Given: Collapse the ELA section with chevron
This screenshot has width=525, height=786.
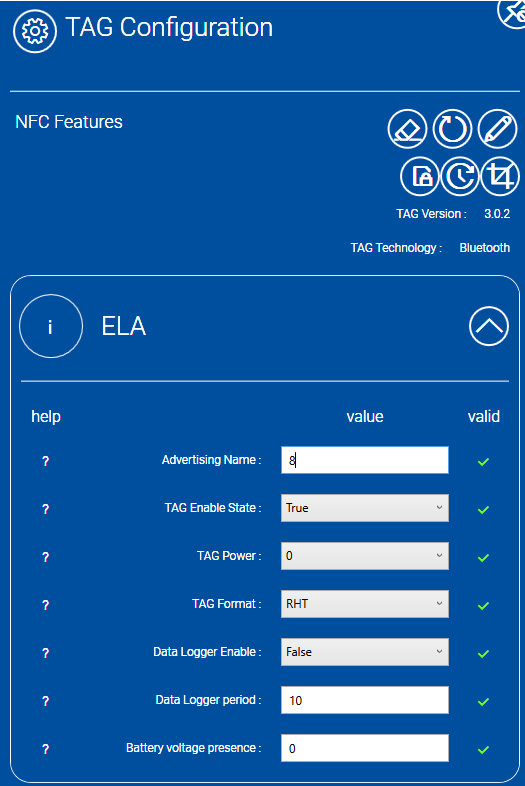Looking at the screenshot, I should pyautogui.click(x=489, y=326).
